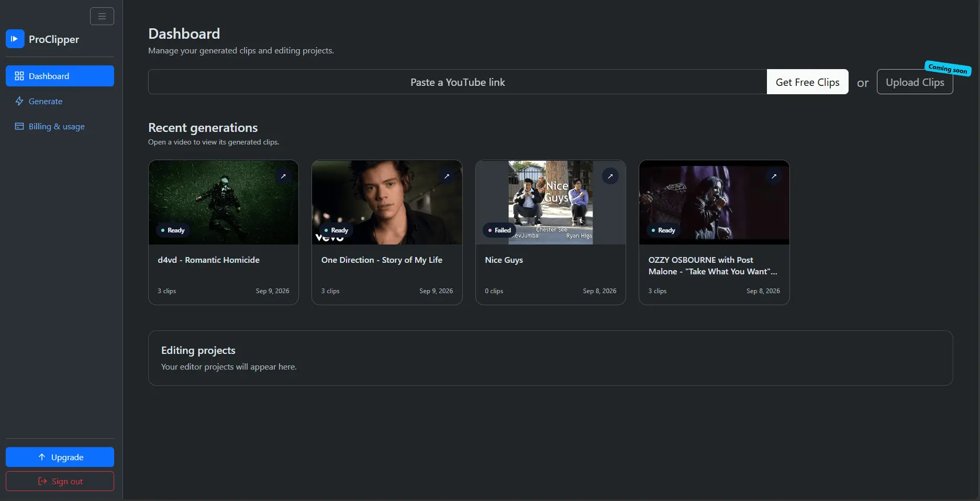Go to Generate in the sidebar

[x=60, y=101]
